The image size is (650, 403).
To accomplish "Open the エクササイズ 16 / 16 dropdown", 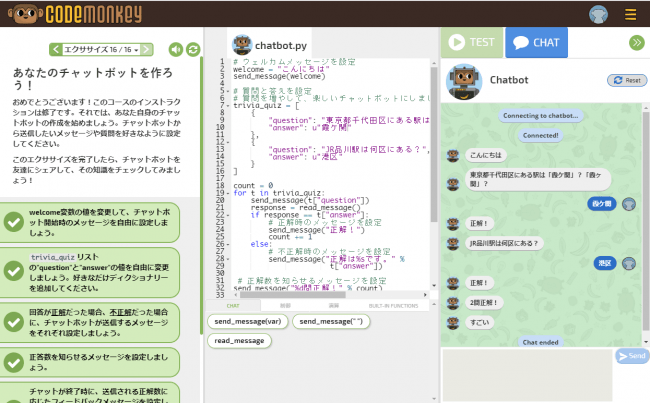I will [x=101, y=49].
